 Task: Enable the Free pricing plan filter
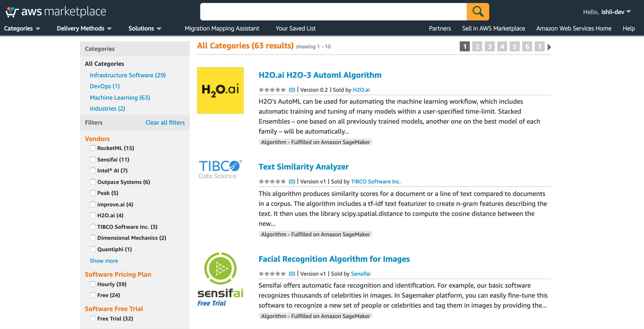[x=93, y=295]
